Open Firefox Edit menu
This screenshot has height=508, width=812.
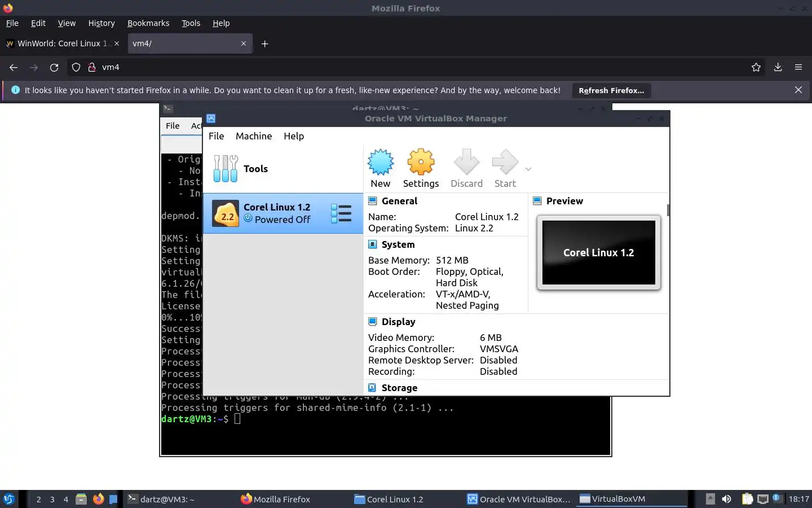click(38, 23)
